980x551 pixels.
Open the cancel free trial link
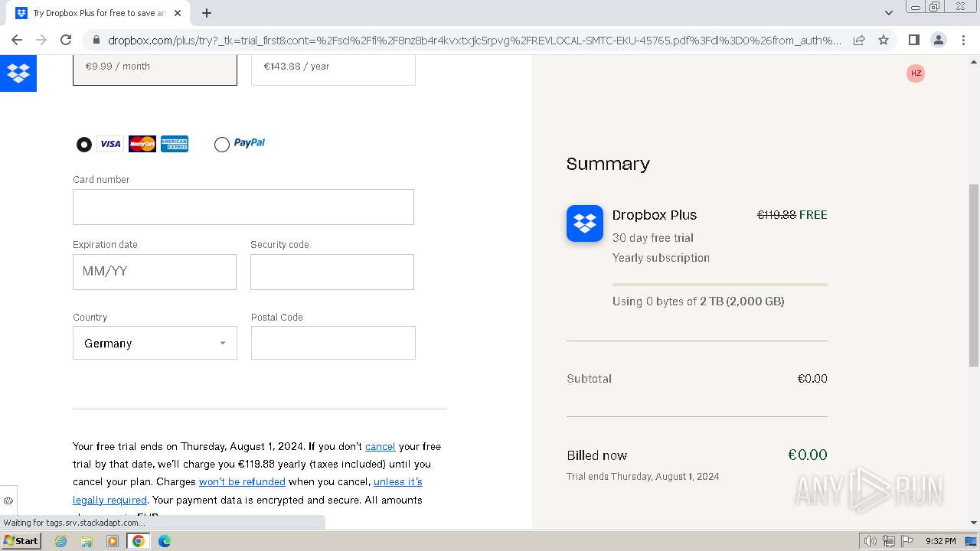click(380, 446)
